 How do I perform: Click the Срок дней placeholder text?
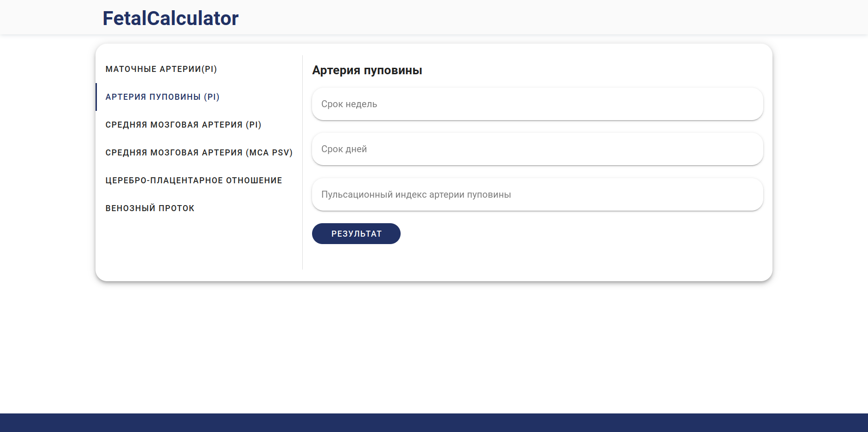pyautogui.click(x=344, y=149)
